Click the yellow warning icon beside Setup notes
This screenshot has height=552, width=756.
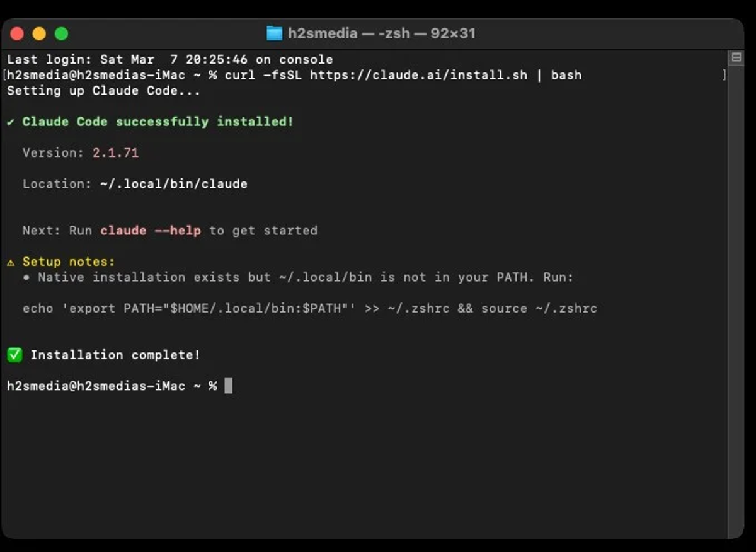(11, 262)
